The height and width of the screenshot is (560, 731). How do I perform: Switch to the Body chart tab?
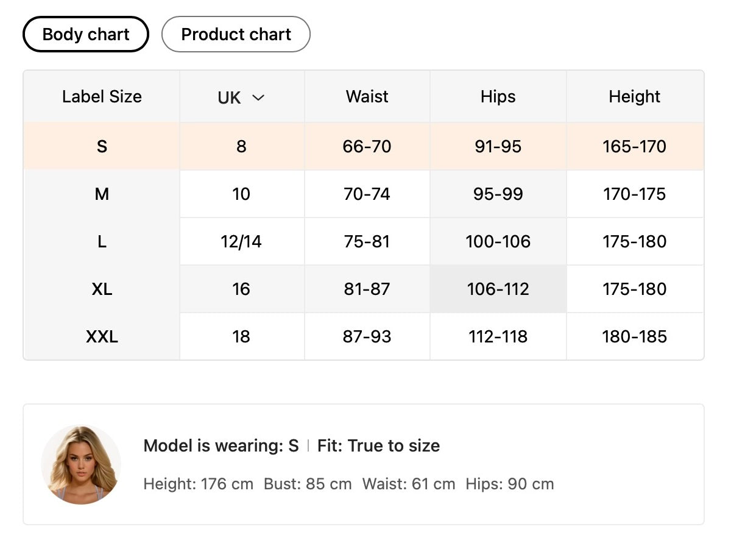pos(86,34)
